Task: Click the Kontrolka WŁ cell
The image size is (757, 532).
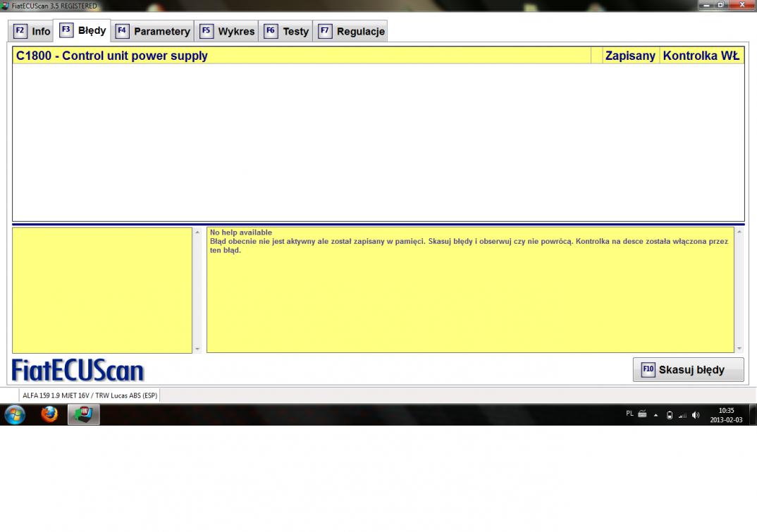Action: point(701,56)
